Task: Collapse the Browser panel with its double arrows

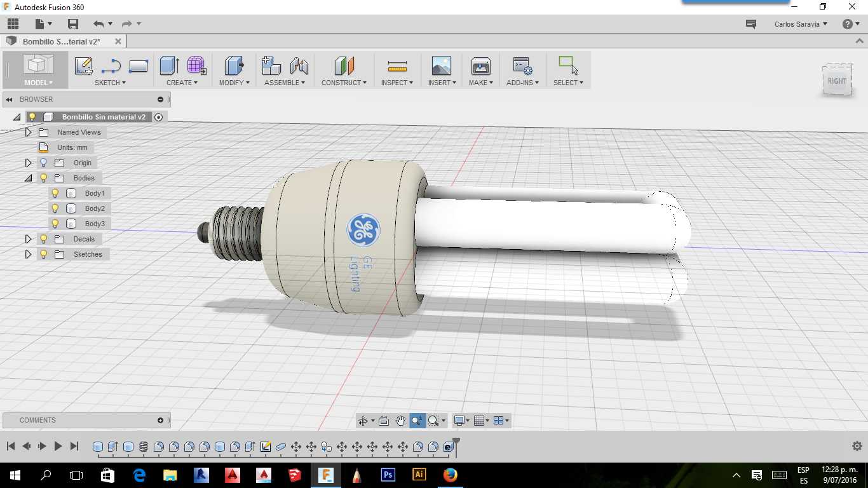Action: (x=10, y=99)
